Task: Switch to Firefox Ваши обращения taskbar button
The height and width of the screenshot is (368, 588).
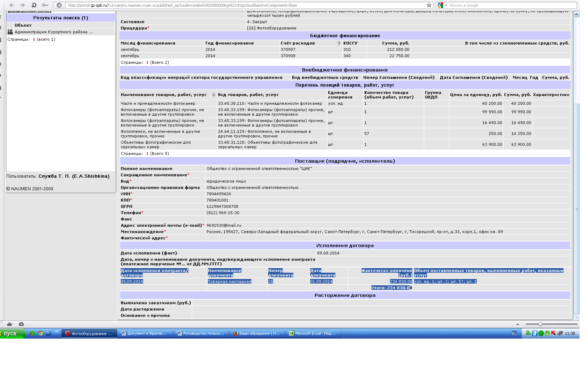Action: click(257, 333)
